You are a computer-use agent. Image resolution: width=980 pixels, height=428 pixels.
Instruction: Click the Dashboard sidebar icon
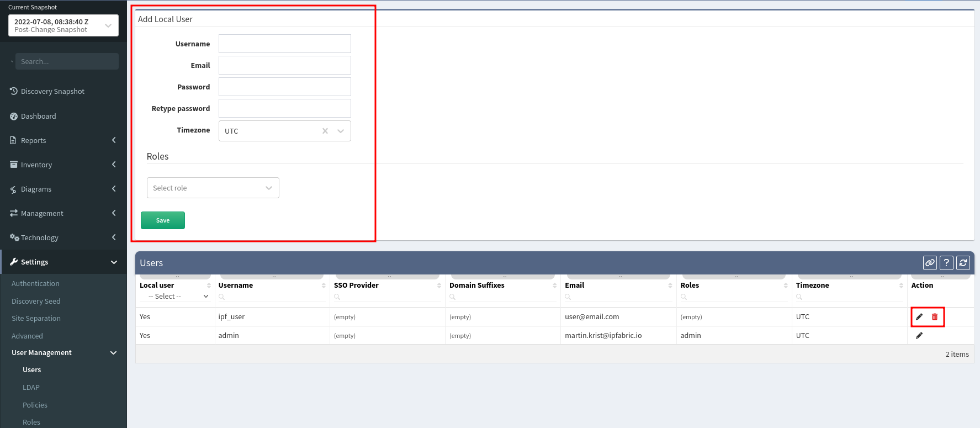click(14, 116)
